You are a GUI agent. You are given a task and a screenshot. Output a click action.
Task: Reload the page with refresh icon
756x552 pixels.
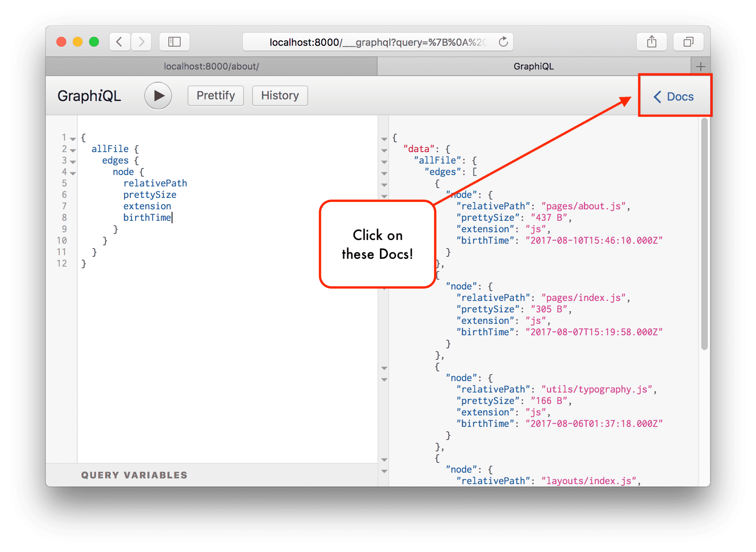(503, 42)
